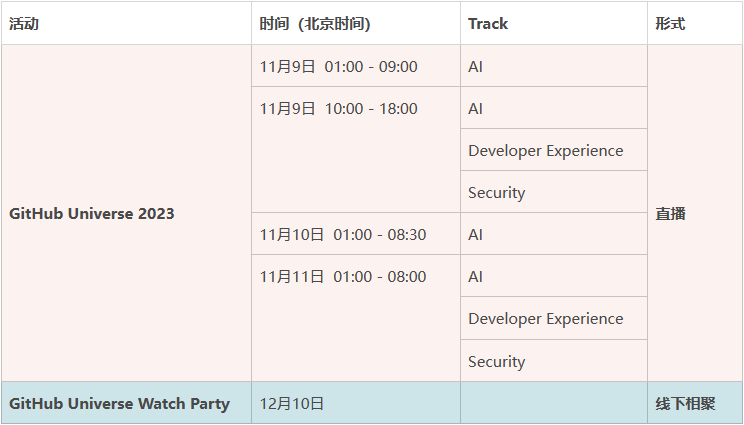Click the last Developer Experience cell

click(545, 319)
